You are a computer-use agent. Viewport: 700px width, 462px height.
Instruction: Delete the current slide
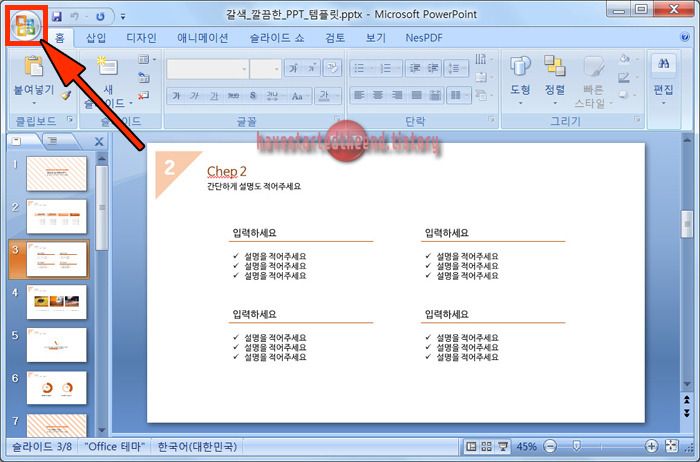[144, 96]
